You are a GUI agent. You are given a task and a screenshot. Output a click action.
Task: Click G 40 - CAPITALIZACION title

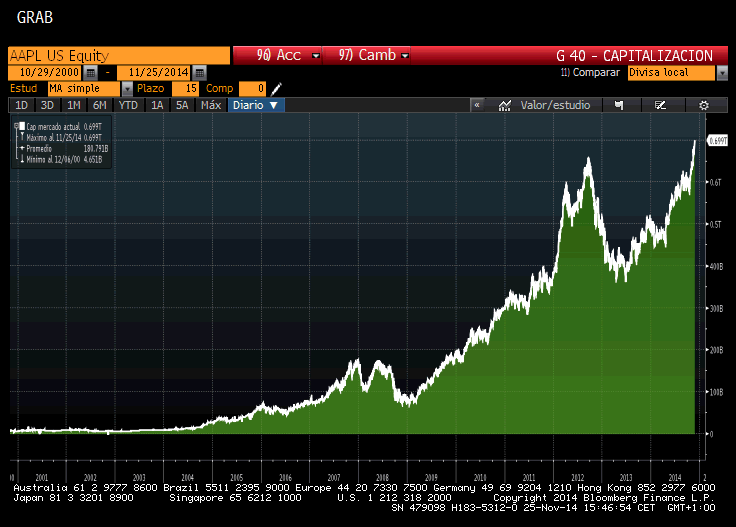click(x=634, y=56)
